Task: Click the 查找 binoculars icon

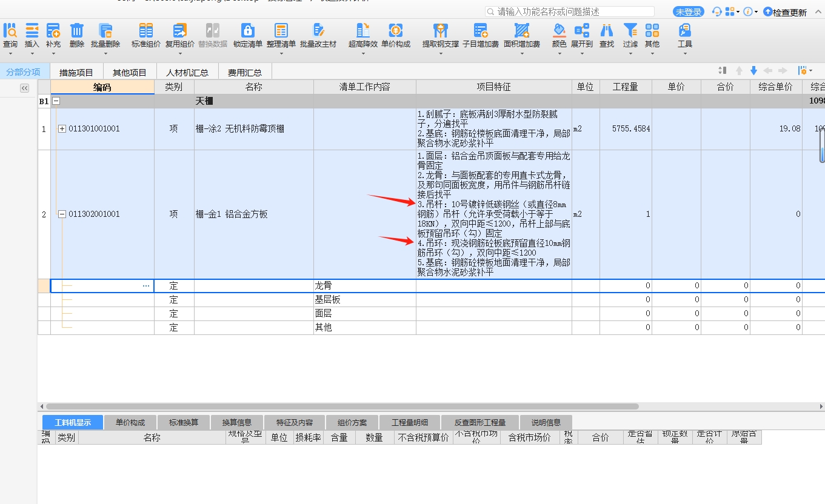Action: (x=606, y=30)
